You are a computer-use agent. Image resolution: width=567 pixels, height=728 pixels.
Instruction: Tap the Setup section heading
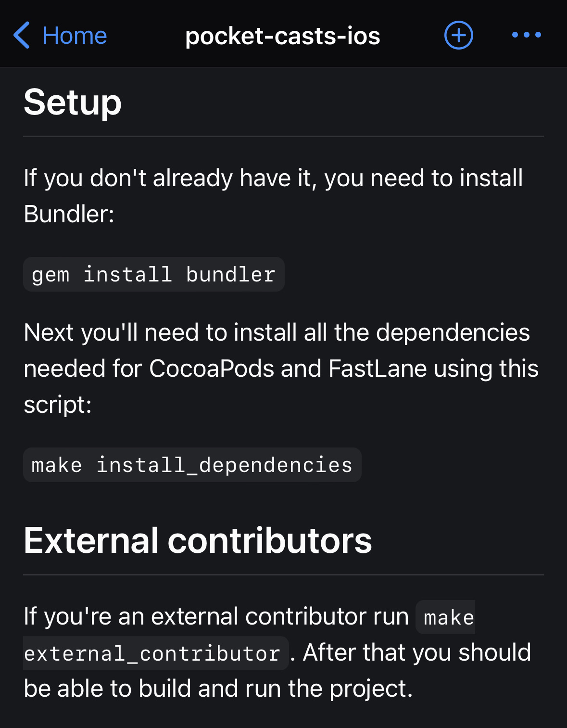tap(73, 102)
